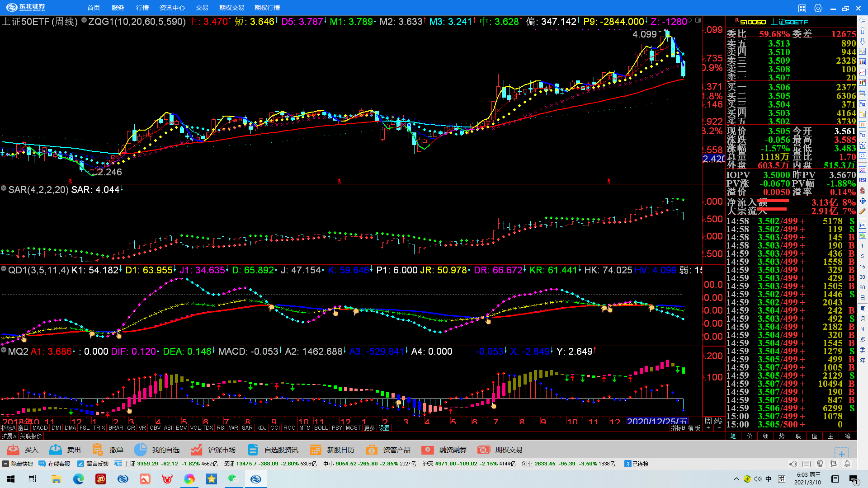The width and height of the screenshot is (868, 488).
Task: Open 新股日历 calendar icon
Action: point(316,450)
